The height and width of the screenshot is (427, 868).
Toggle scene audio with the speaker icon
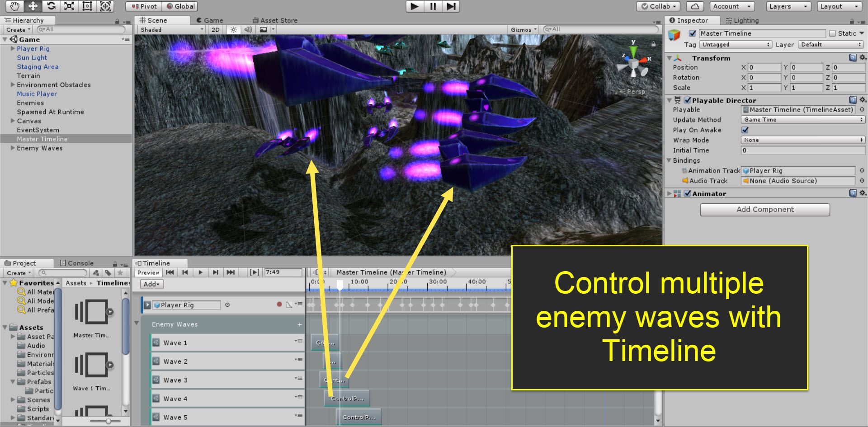pyautogui.click(x=248, y=29)
